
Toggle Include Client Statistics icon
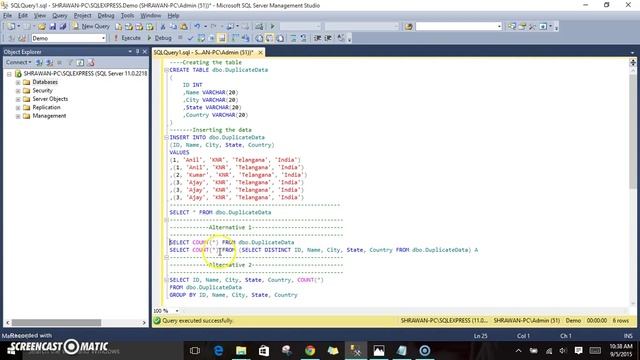pos(246,38)
